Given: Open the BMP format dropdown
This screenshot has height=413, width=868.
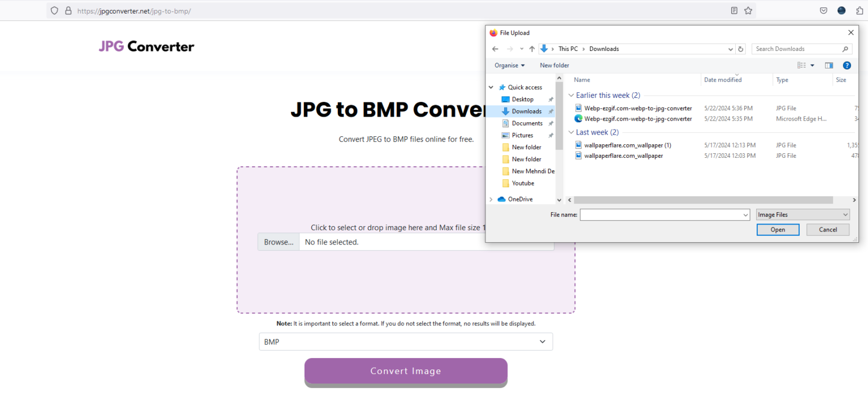Looking at the screenshot, I should point(406,342).
